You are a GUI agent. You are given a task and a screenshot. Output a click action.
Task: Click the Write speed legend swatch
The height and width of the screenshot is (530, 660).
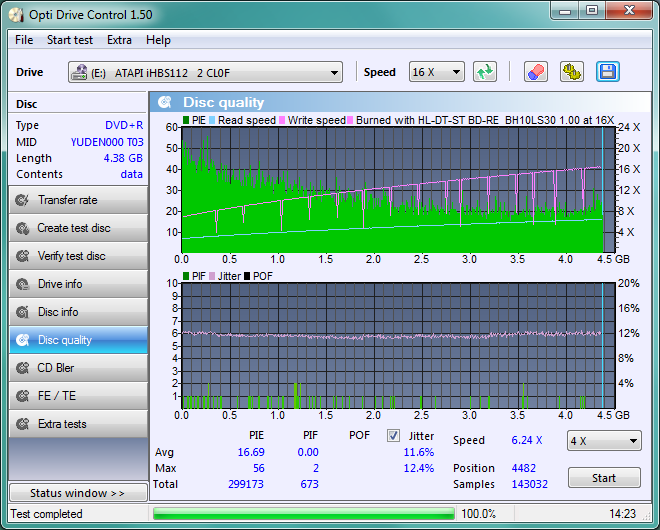tap(282, 120)
